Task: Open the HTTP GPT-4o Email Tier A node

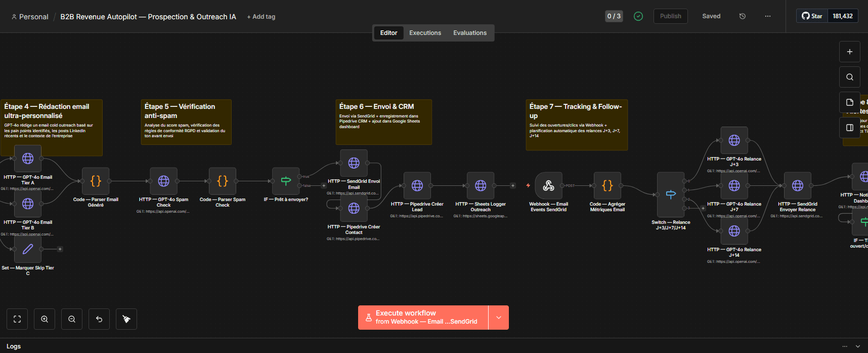Action: 28,159
